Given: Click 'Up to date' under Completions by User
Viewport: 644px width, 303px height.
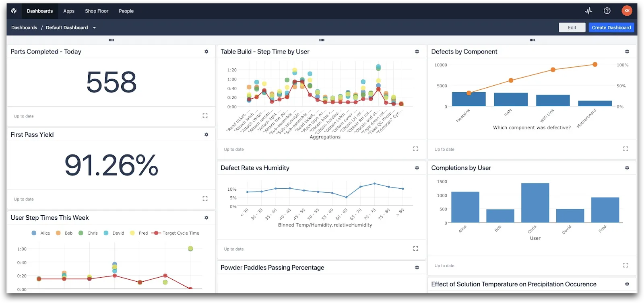Looking at the screenshot, I should click(444, 266).
